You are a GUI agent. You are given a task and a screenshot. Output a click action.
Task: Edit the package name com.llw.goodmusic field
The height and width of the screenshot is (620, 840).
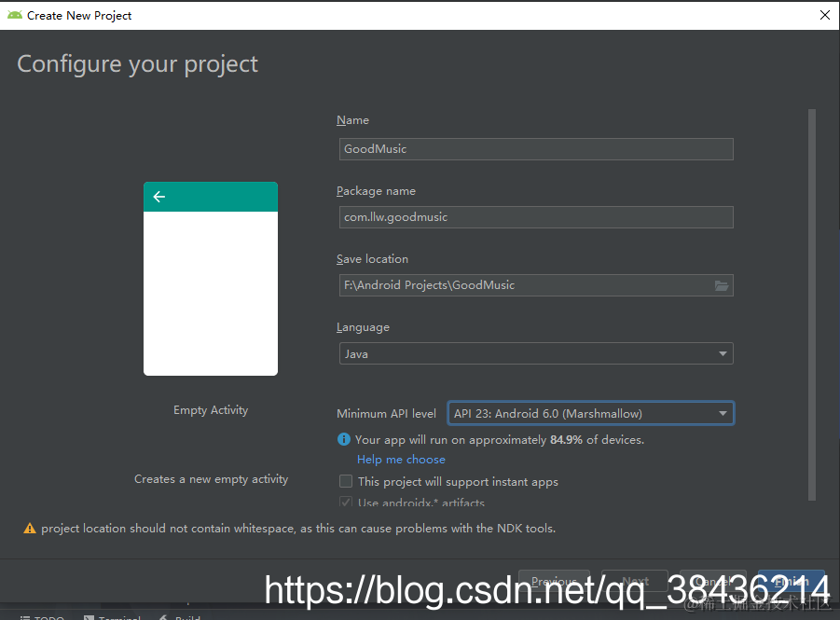coord(536,217)
